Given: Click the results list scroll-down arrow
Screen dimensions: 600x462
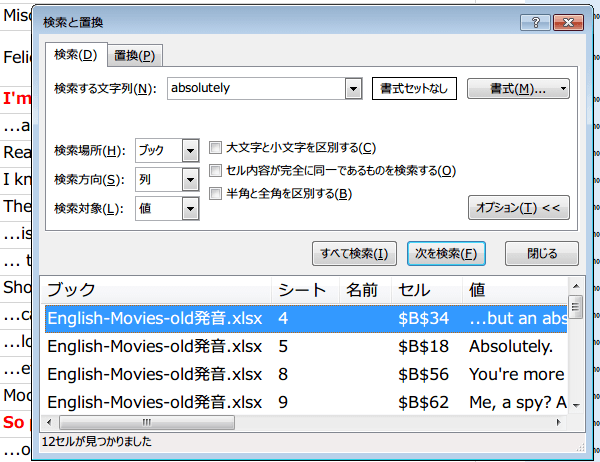Looking at the screenshot, I should coord(576,406).
